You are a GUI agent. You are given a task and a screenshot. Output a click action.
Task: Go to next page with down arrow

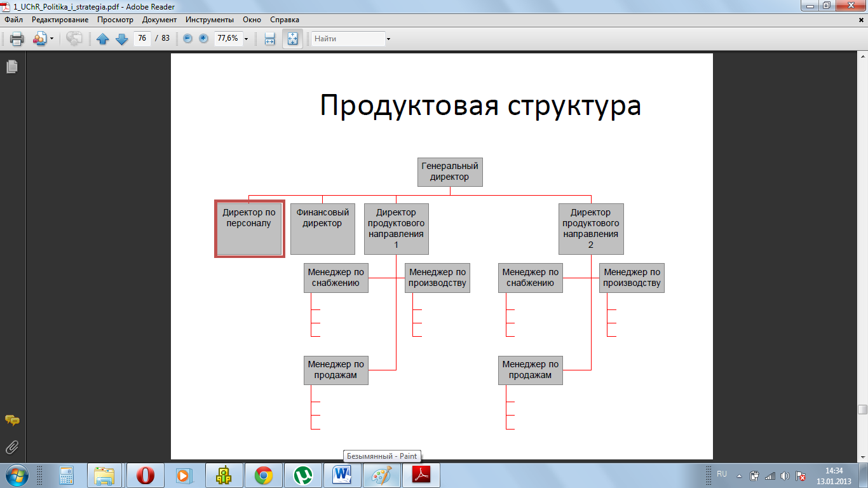121,39
